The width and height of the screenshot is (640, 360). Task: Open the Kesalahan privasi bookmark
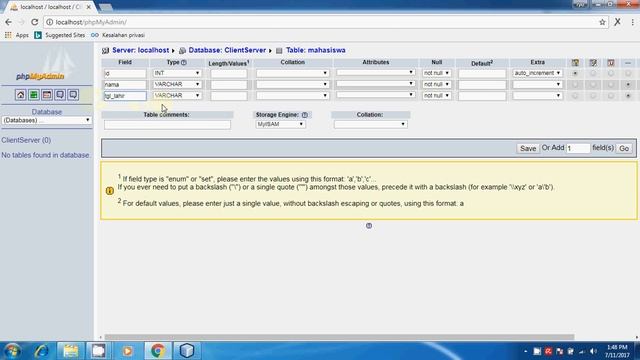click(118, 35)
